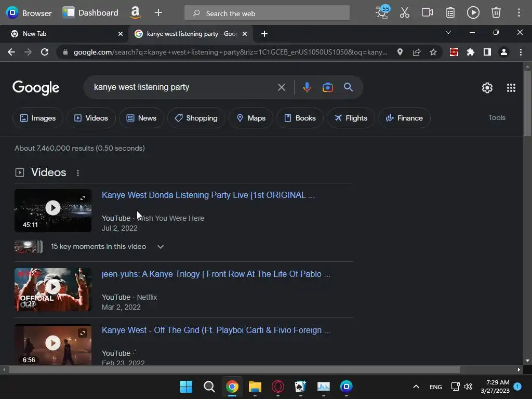This screenshot has height=399, width=532.
Task: Click the trash bin icon
Action: tap(496, 13)
